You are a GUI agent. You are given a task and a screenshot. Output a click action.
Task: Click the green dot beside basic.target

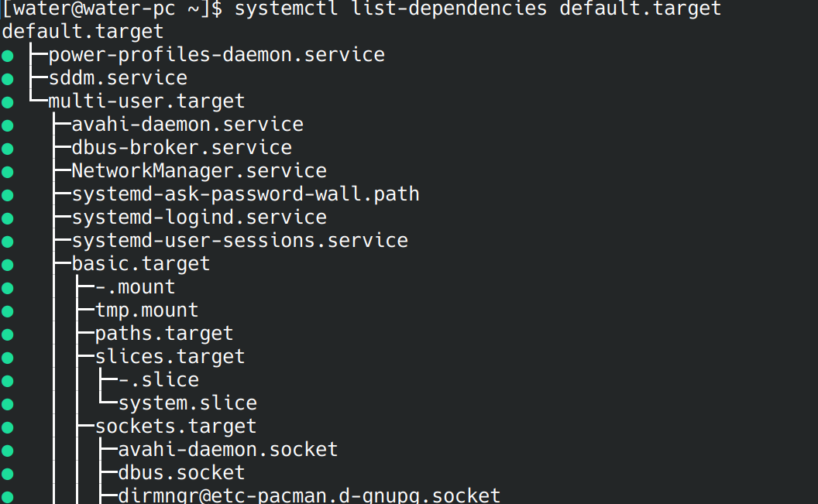(x=8, y=265)
